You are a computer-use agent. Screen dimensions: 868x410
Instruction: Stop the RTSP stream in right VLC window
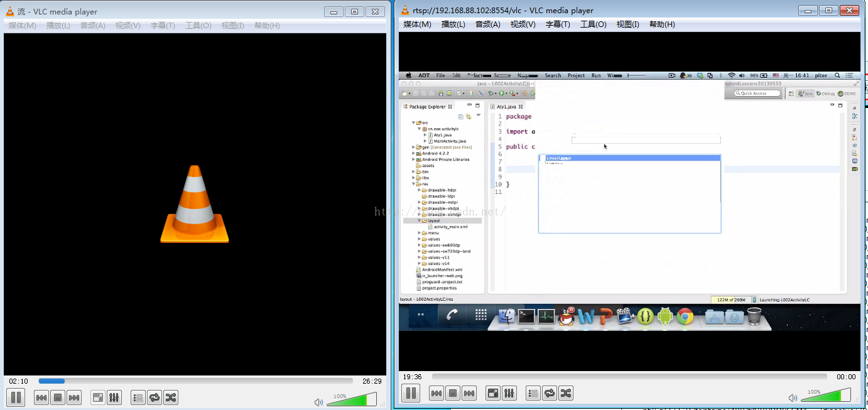point(453,393)
